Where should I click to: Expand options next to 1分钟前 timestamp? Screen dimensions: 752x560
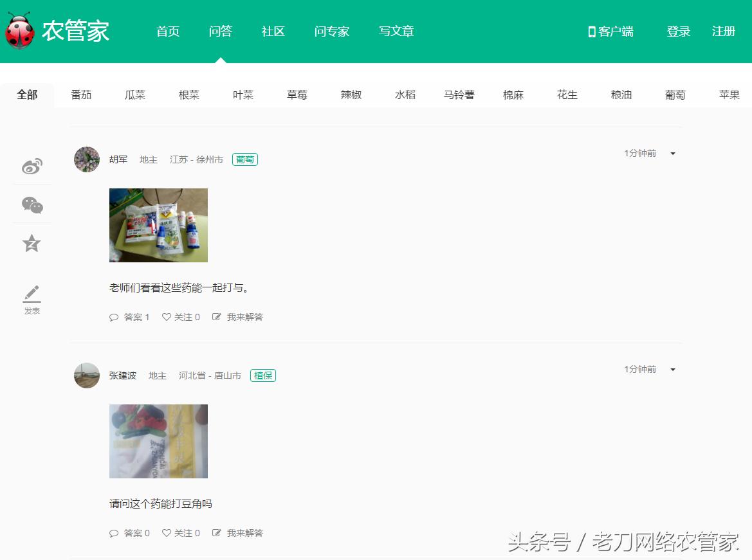point(672,153)
